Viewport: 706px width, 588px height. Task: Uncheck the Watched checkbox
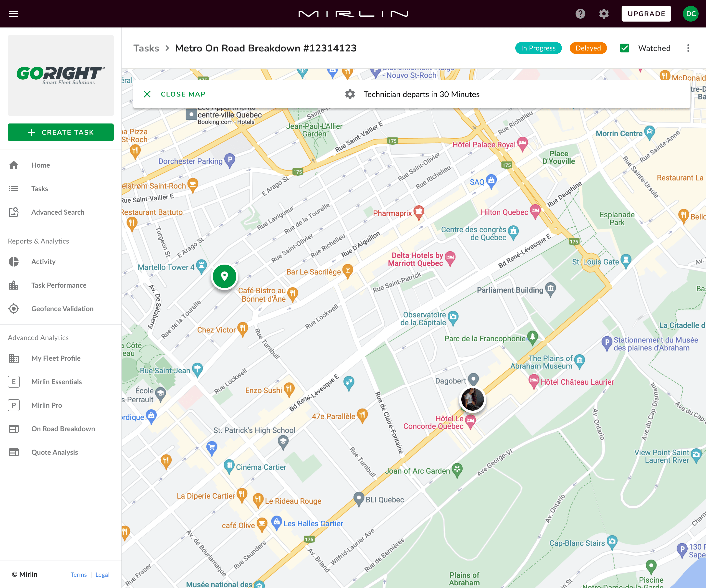tap(624, 48)
